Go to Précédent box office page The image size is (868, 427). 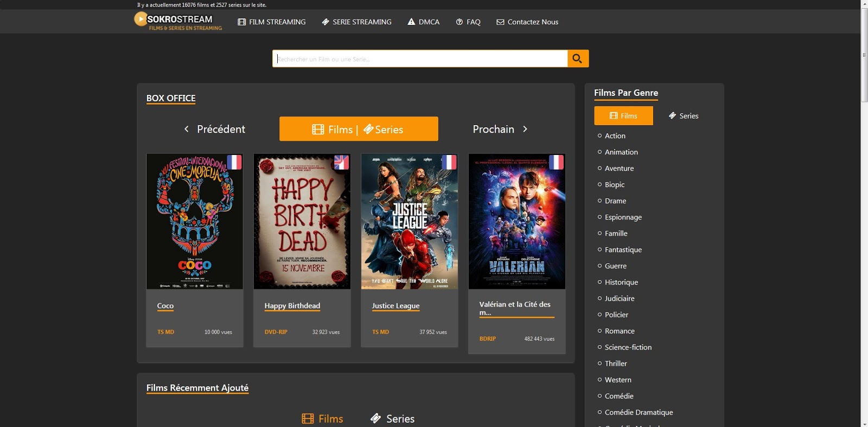point(214,129)
